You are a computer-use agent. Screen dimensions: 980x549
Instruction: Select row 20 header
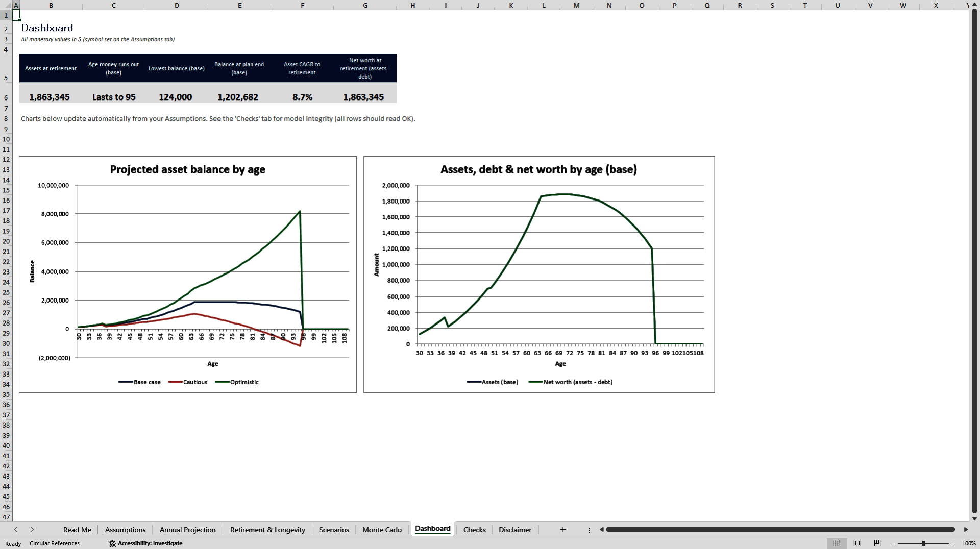point(6,241)
